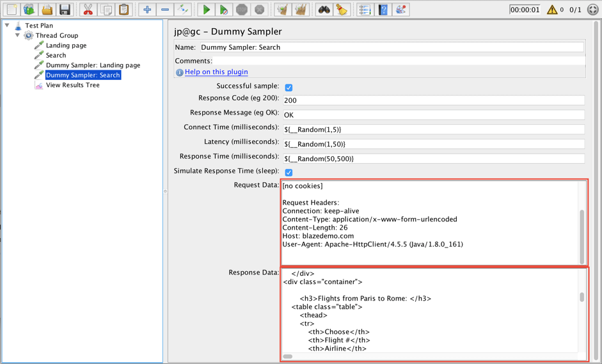Click the Cut scissors icon
This screenshot has height=364, width=602.
(88, 9)
